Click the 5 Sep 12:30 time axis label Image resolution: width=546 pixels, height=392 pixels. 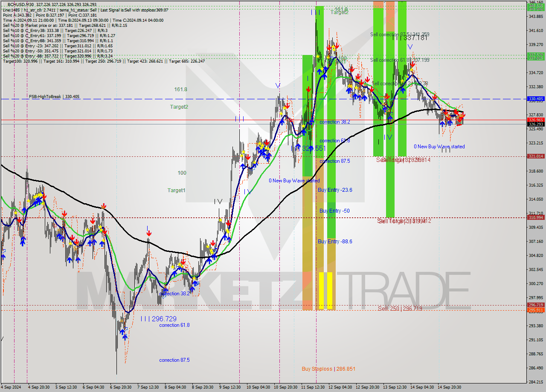coord(66,387)
